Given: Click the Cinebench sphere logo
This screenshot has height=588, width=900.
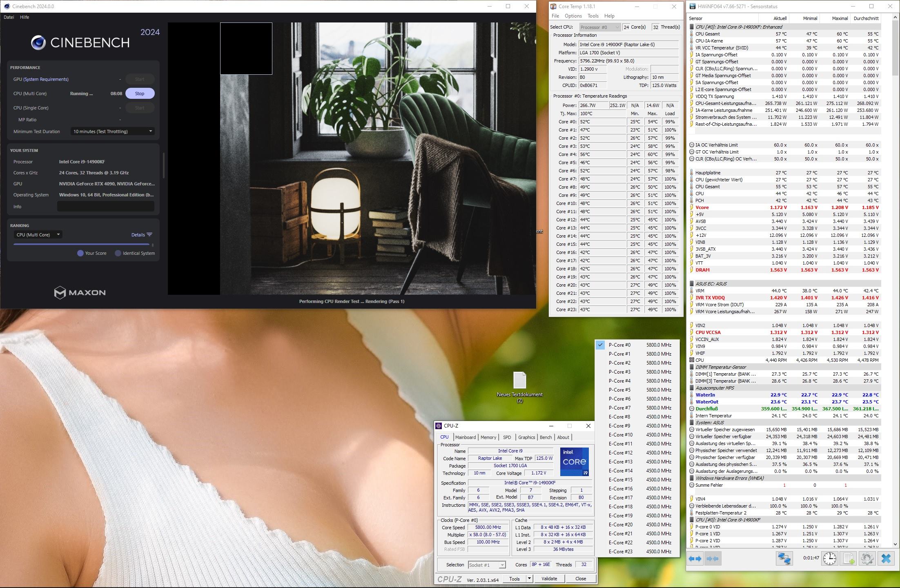Looking at the screenshot, I should (x=38, y=42).
